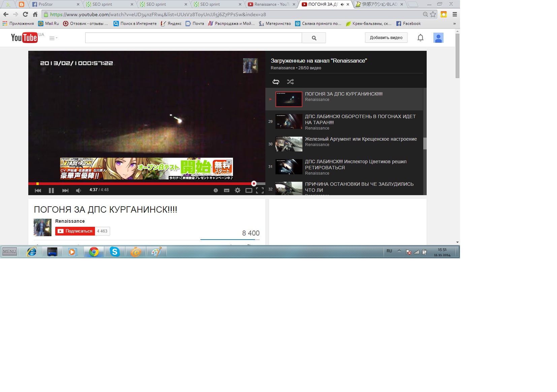Image resolution: width=557 pixels, height=392 pixels.
Task: Open ДПС ЛАБИНСК Инспектор Цветиков video
Action: 344,167
